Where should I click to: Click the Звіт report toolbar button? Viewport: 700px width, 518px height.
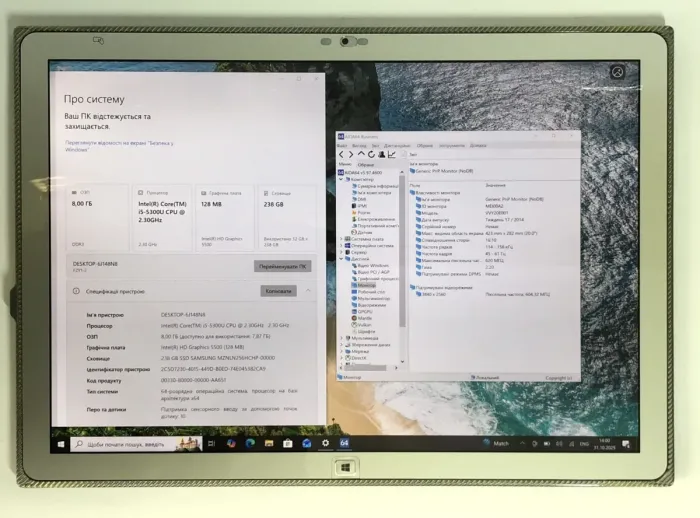tap(409, 155)
